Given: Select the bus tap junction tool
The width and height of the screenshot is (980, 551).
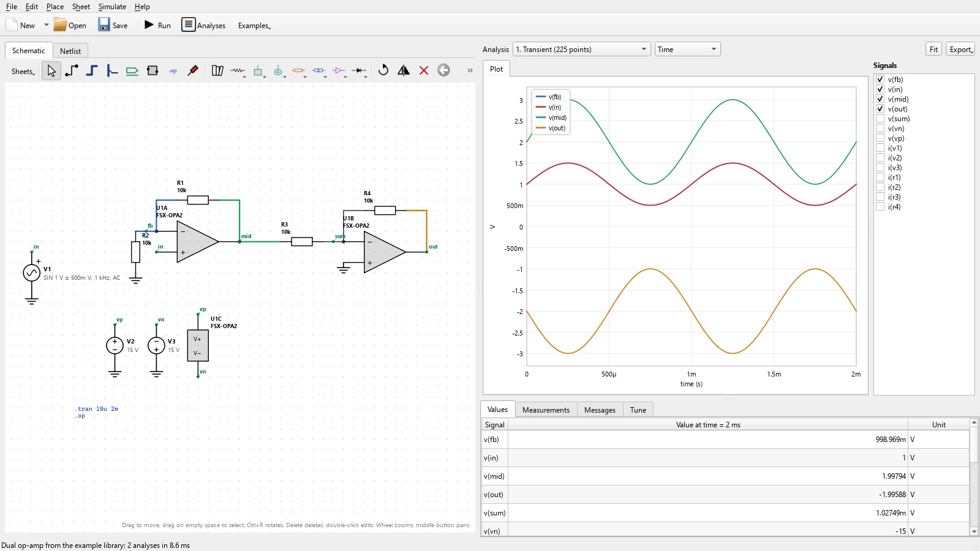Looking at the screenshot, I should click(x=112, y=71).
